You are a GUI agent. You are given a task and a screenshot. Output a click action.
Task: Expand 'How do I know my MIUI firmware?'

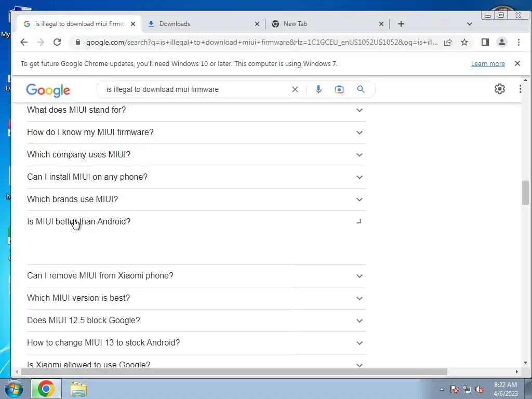196,132
